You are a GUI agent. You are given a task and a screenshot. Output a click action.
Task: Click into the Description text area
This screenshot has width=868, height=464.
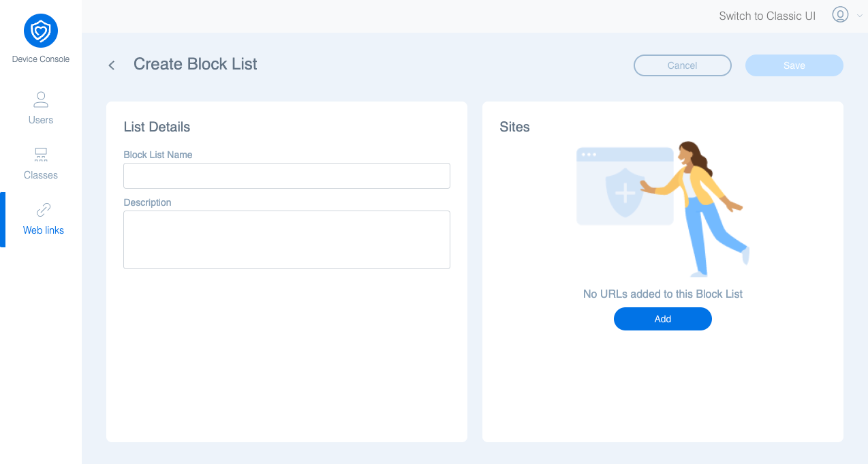point(286,240)
